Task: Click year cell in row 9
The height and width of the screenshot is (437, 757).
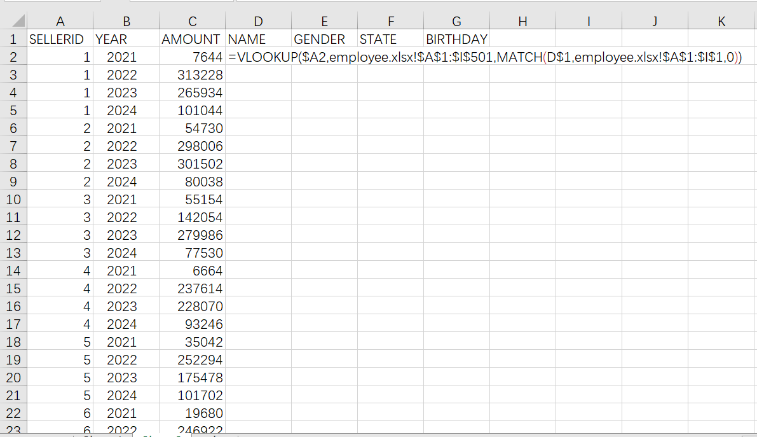Action: click(x=126, y=182)
